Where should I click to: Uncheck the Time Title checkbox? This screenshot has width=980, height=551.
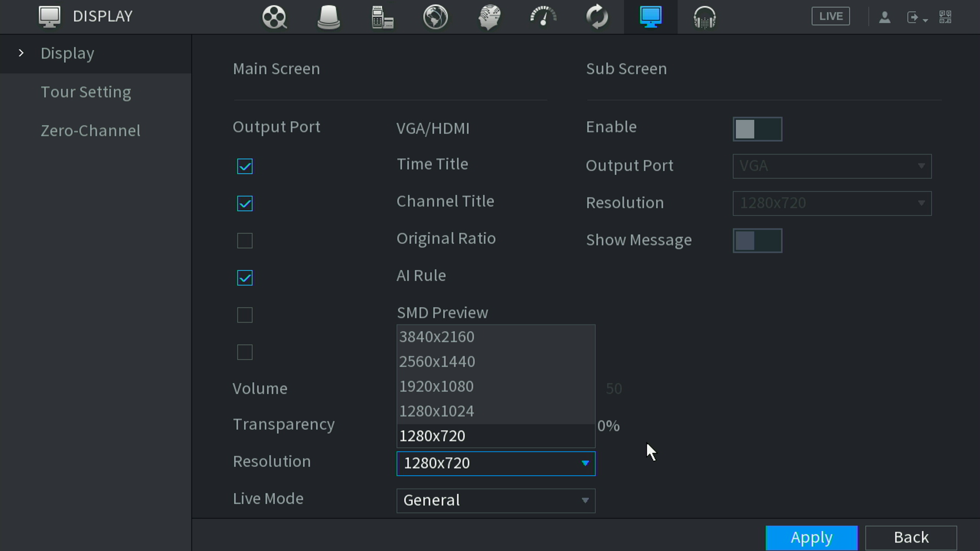click(x=245, y=166)
